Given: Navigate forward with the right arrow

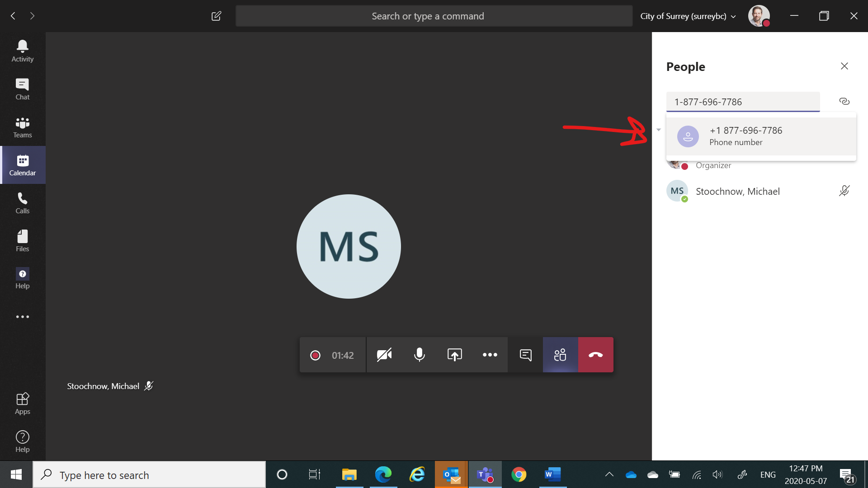Looking at the screenshot, I should coord(32,16).
